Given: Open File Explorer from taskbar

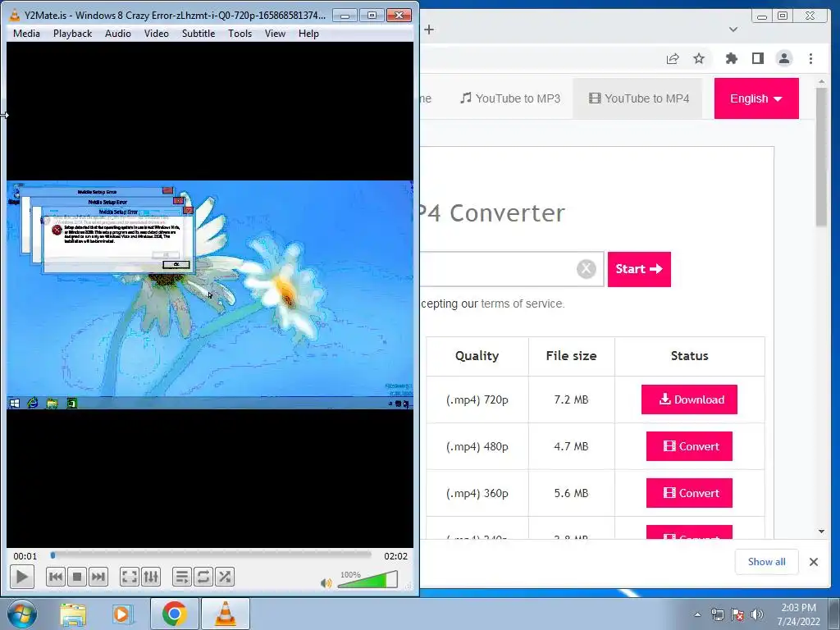Looking at the screenshot, I should (x=73, y=614).
